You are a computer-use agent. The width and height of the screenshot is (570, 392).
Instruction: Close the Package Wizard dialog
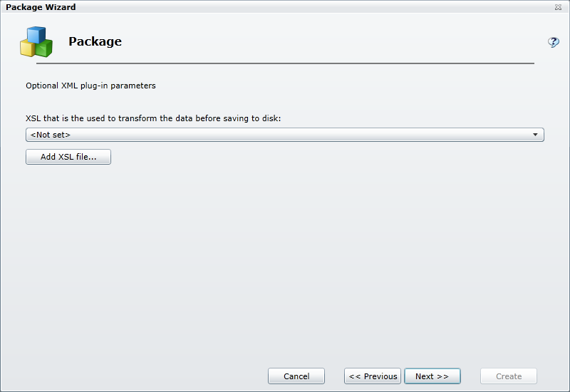557,7
